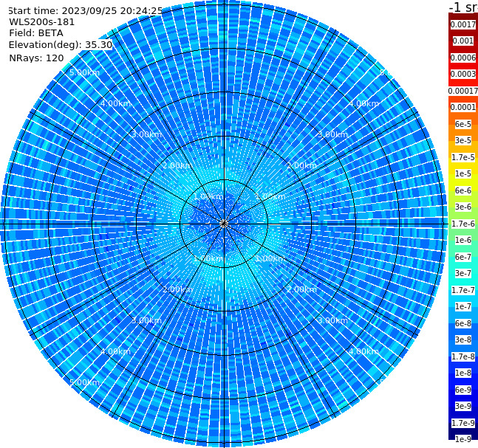Click the 6e-7 colorbar tick value
Image resolution: width=478 pixels, height=448 pixels.
463,257
